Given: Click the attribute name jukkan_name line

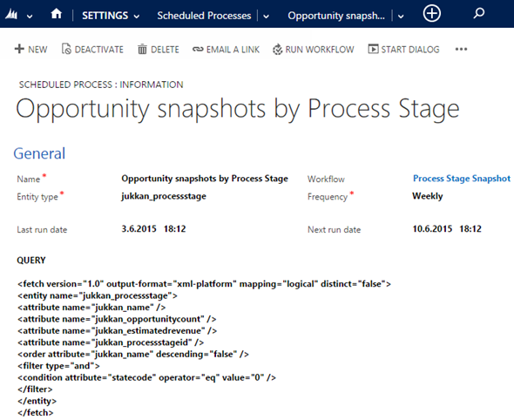Looking at the screenshot, I should point(91,308).
